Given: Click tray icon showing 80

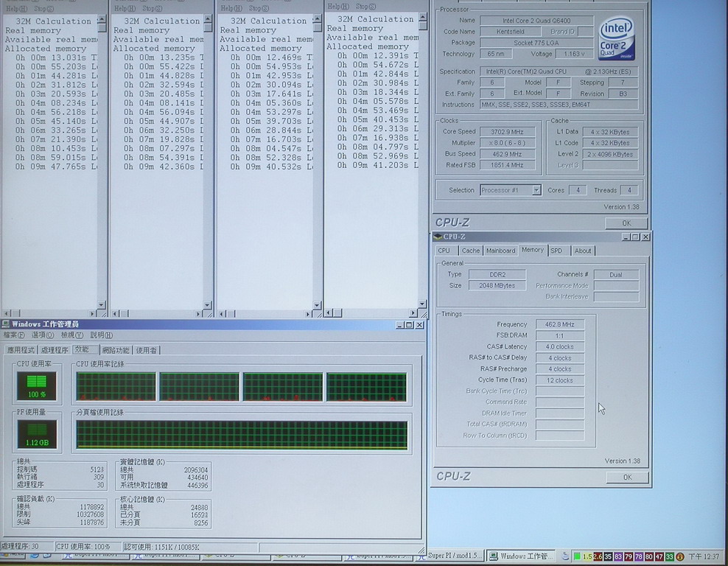Looking at the screenshot, I should pyautogui.click(x=648, y=556).
